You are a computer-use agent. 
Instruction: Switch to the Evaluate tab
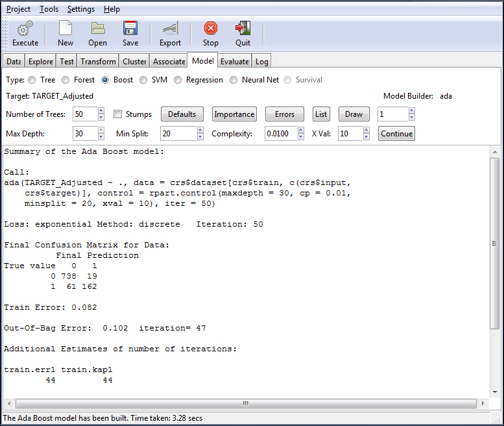pos(235,61)
